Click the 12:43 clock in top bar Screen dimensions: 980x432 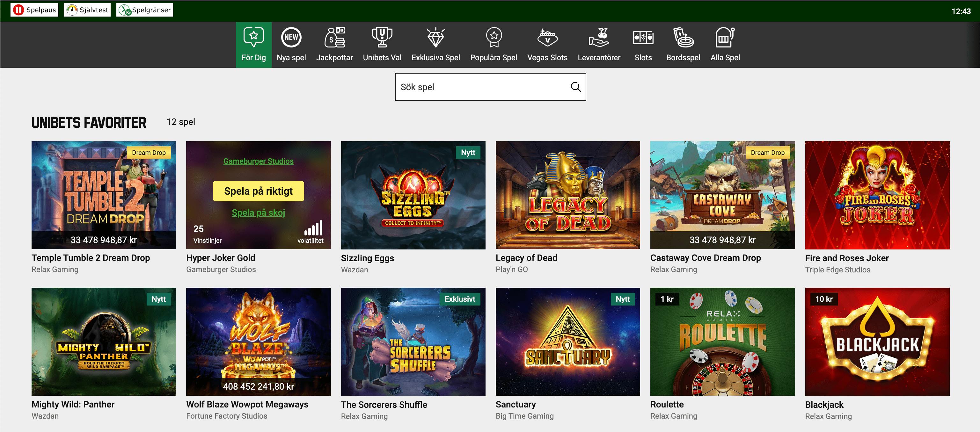[x=961, y=11]
